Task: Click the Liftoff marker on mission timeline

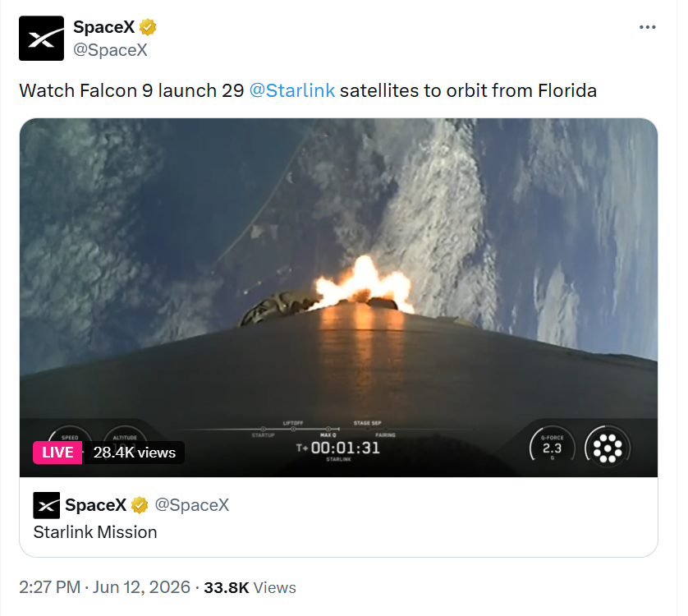Action: tap(293, 425)
